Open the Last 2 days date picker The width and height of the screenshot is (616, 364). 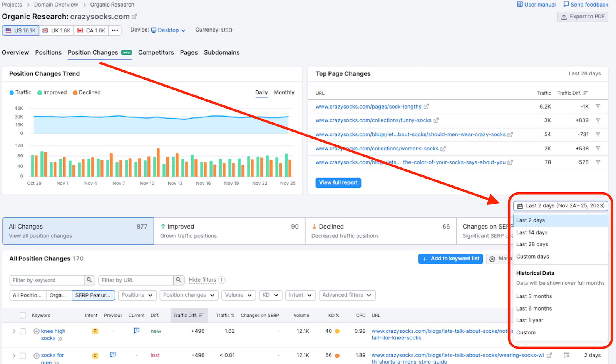(561, 206)
